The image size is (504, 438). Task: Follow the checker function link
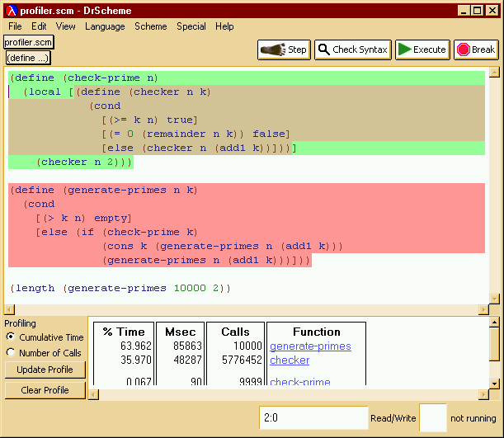[290, 360]
